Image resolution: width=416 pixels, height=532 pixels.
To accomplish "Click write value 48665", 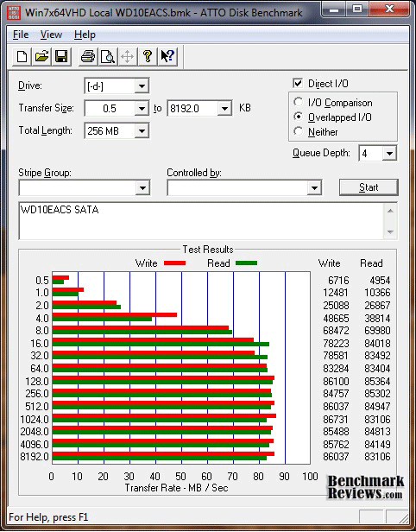I will tap(336, 318).
